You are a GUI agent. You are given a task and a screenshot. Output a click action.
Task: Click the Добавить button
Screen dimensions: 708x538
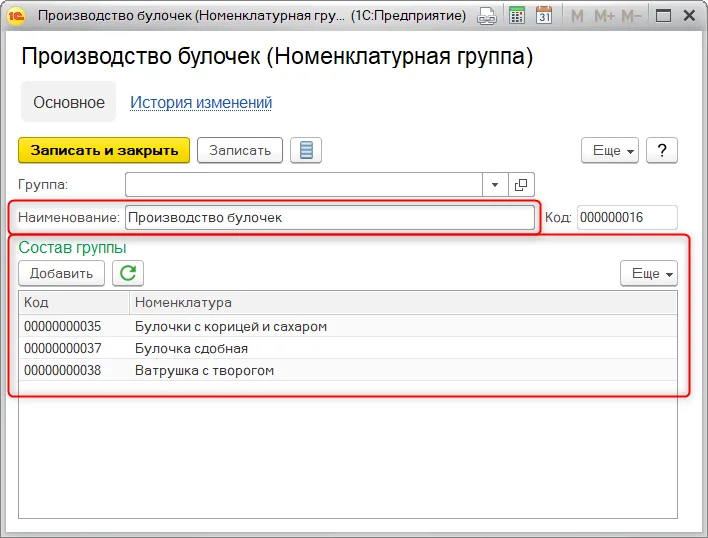pos(61,273)
